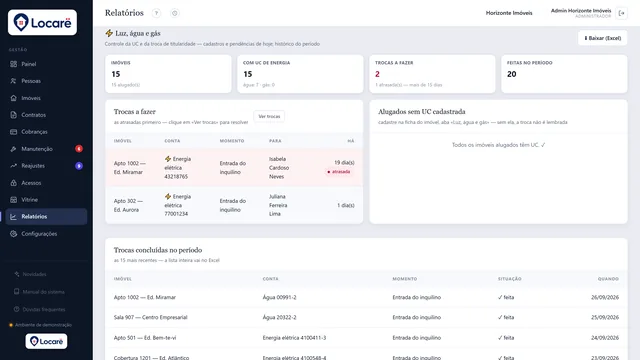Open the Contratos document icon

[13, 115]
